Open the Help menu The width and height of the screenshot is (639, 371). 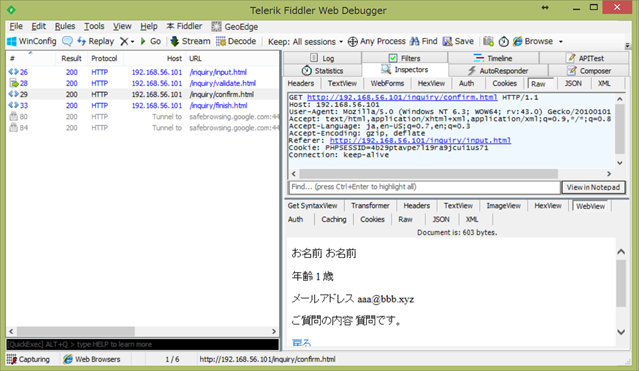click(x=149, y=26)
